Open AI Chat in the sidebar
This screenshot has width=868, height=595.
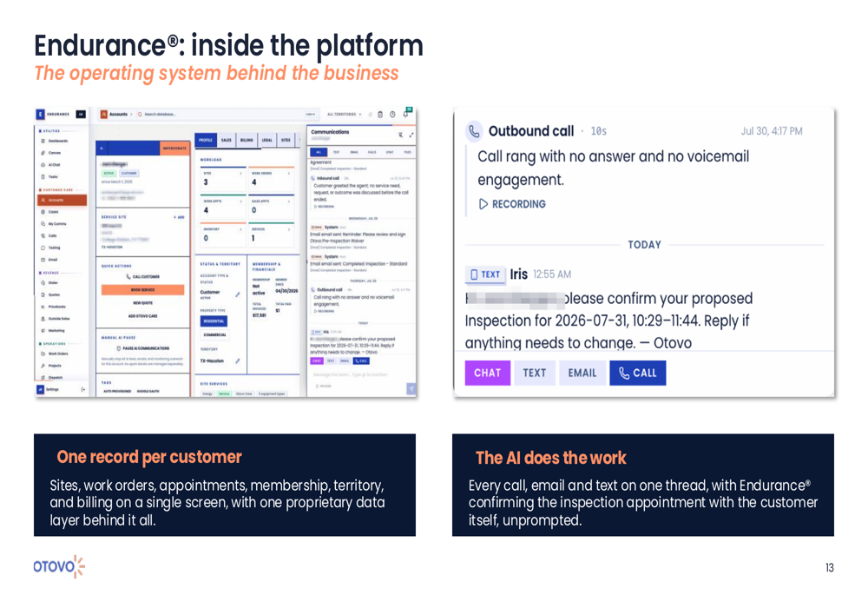click(x=51, y=165)
